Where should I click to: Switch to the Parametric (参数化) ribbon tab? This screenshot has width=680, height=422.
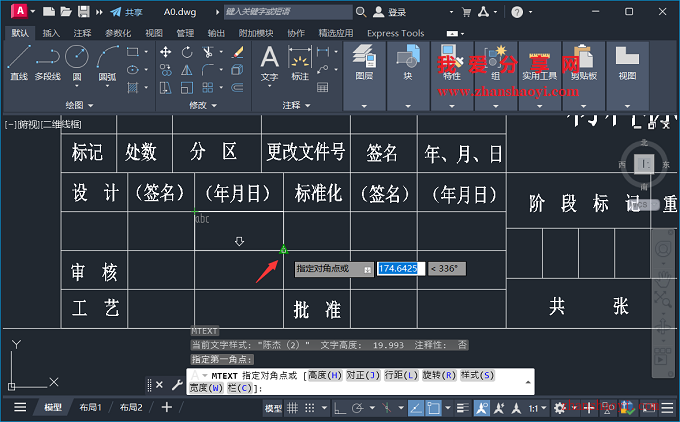[x=118, y=33]
